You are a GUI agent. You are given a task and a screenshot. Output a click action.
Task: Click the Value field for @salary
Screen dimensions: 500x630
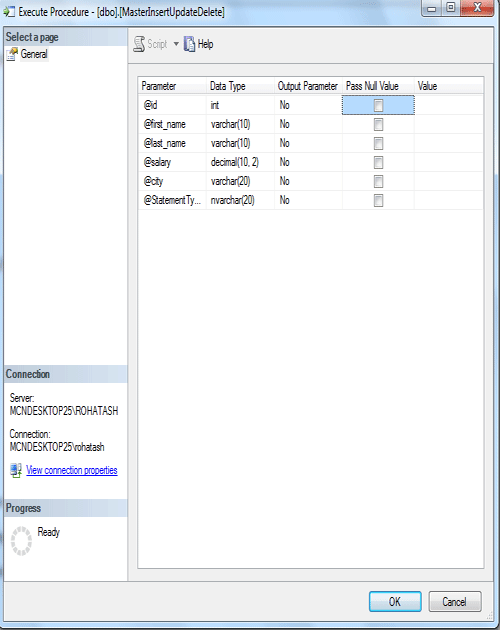449,162
